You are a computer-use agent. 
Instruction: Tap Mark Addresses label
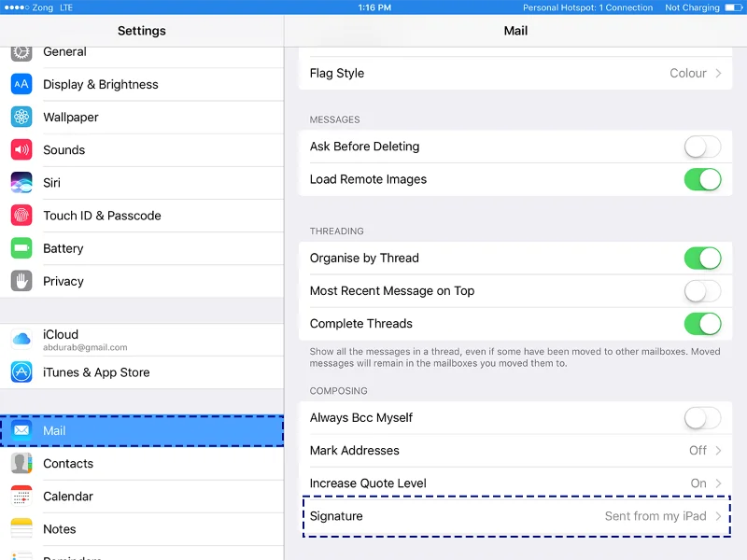coord(355,451)
